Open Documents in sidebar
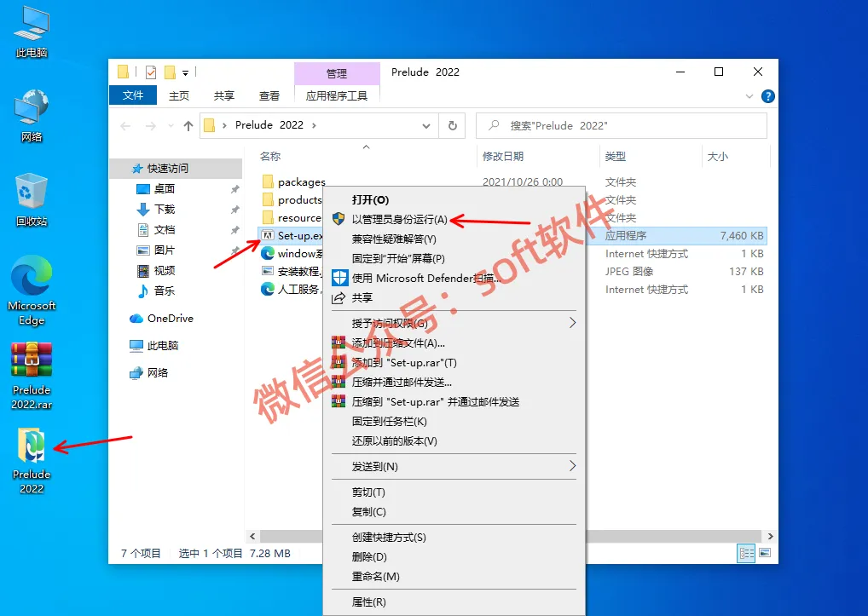This screenshot has height=616, width=868. [x=164, y=229]
